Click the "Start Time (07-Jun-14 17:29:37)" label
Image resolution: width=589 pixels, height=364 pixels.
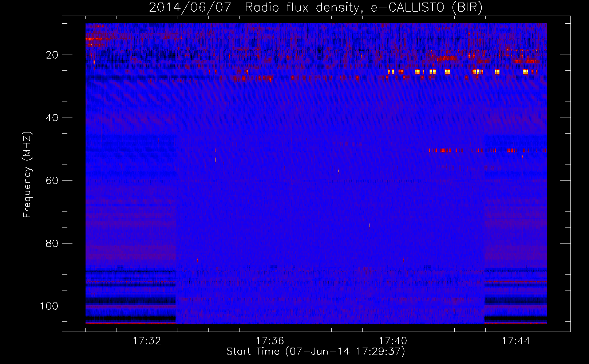316,352
